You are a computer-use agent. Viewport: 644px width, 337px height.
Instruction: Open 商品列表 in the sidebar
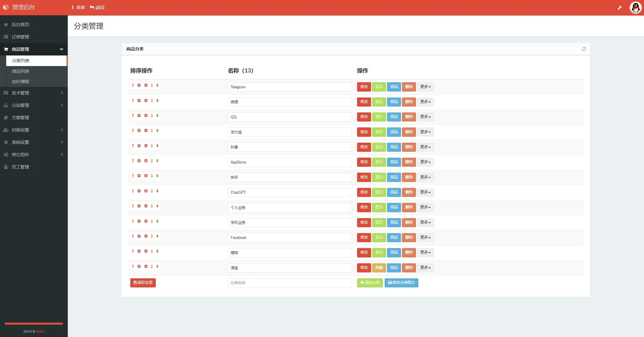tap(21, 71)
